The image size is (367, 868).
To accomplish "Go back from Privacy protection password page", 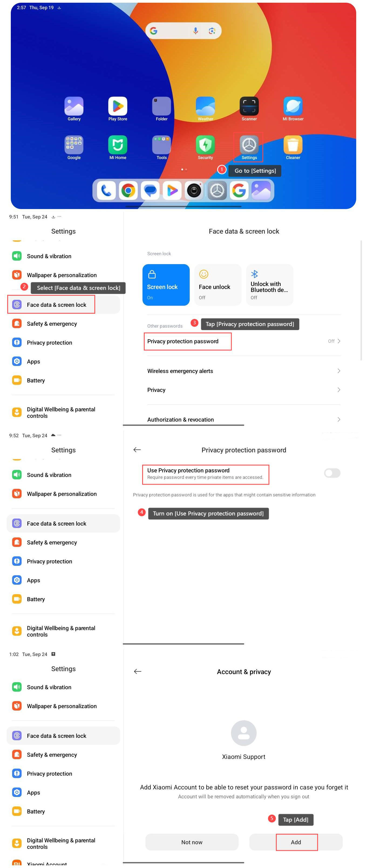I will click(x=137, y=449).
